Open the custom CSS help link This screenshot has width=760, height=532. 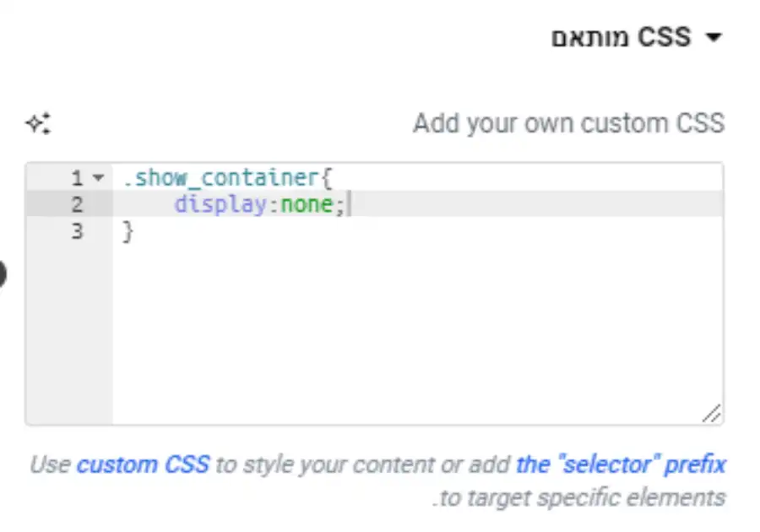[143, 464]
